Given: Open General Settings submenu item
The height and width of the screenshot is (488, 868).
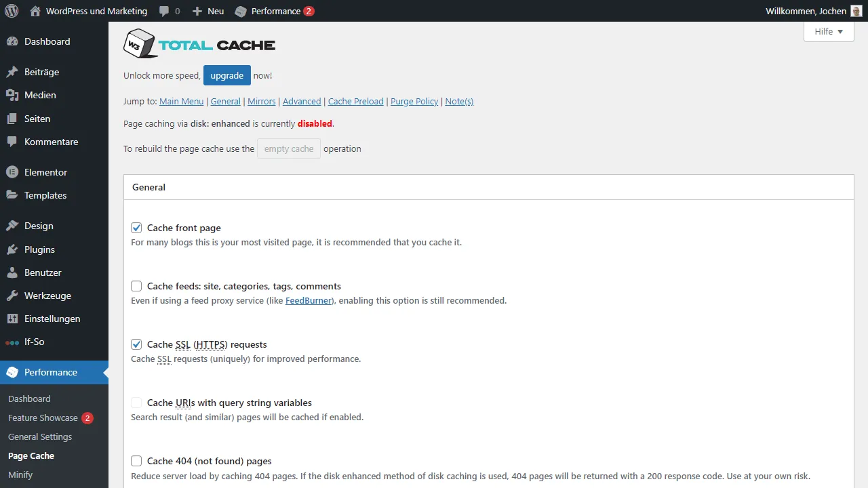Looking at the screenshot, I should click(x=40, y=436).
